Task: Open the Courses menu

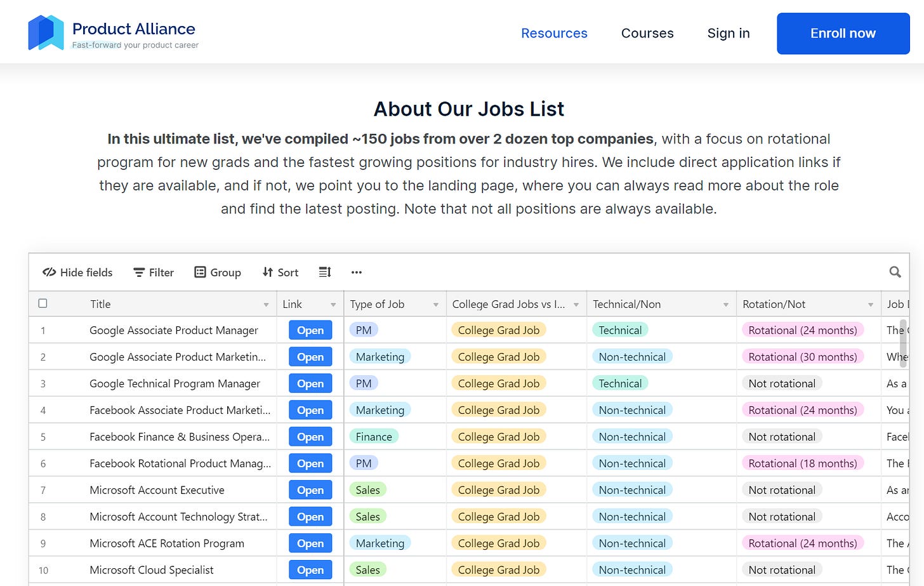Action: pos(647,33)
